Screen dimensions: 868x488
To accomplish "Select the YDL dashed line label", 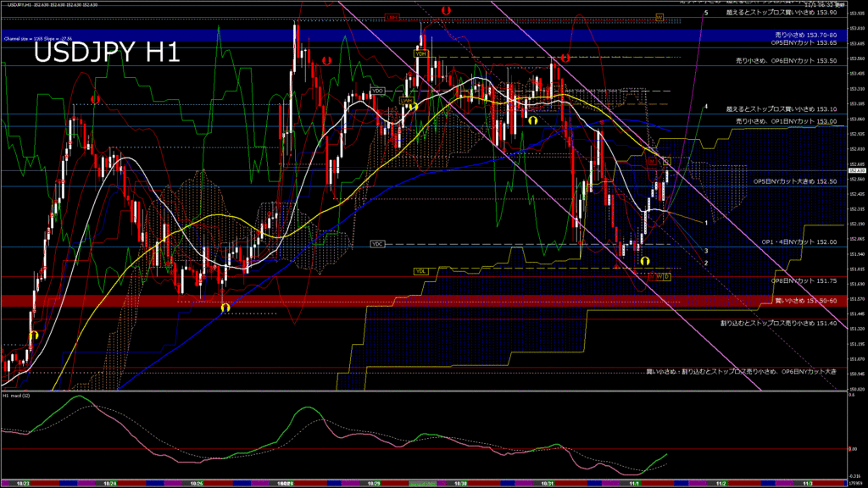I will [420, 270].
